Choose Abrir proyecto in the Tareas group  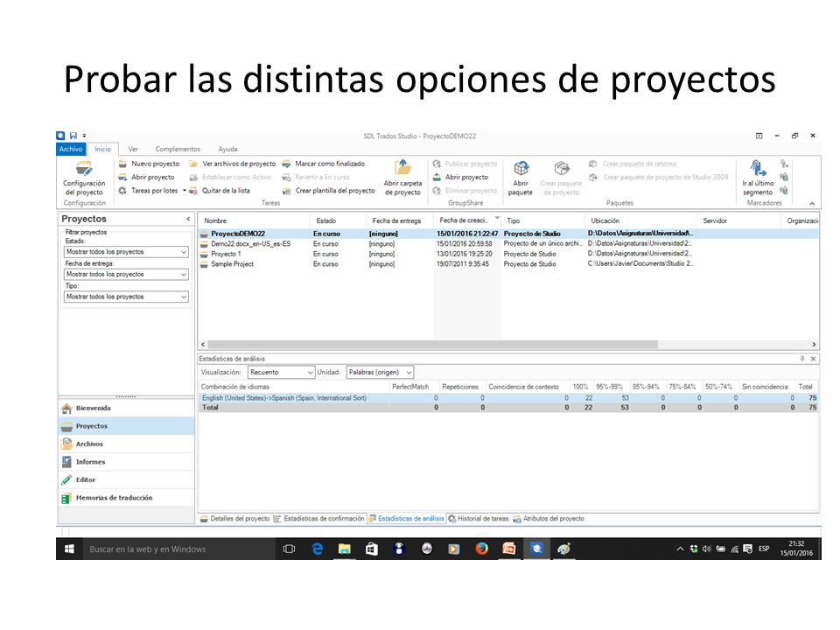(147, 178)
